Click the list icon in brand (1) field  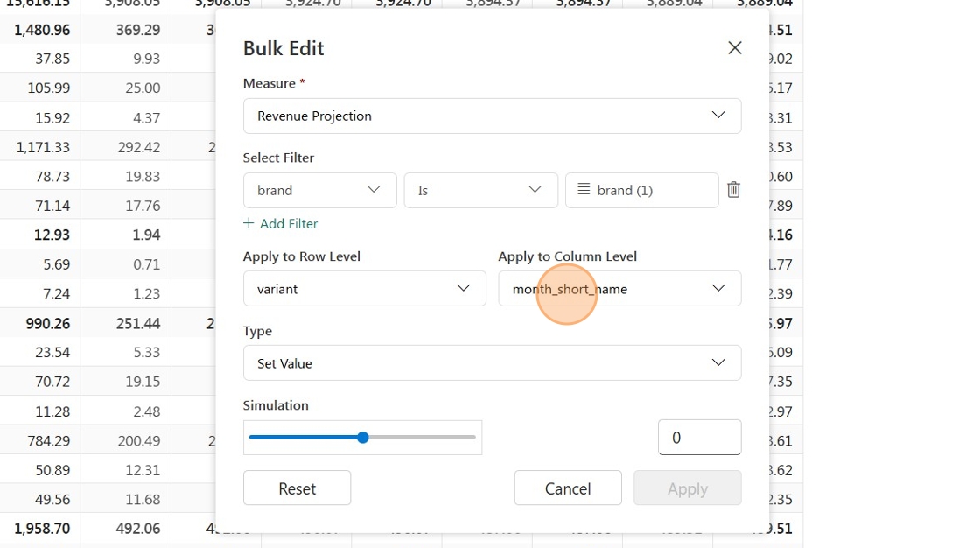point(584,189)
